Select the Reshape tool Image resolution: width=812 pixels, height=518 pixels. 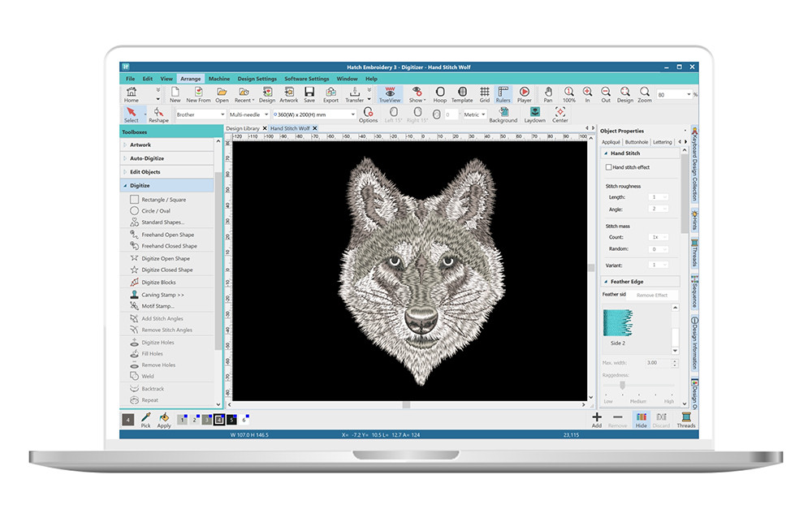[x=158, y=114]
